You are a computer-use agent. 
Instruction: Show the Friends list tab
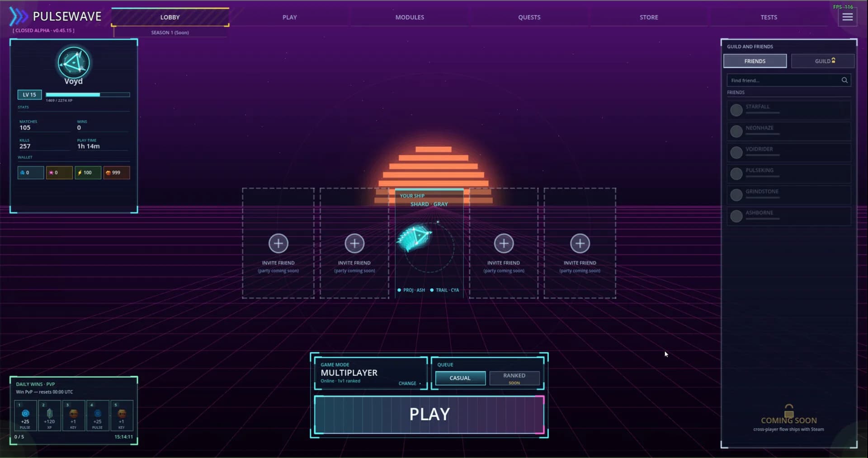[x=755, y=61]
